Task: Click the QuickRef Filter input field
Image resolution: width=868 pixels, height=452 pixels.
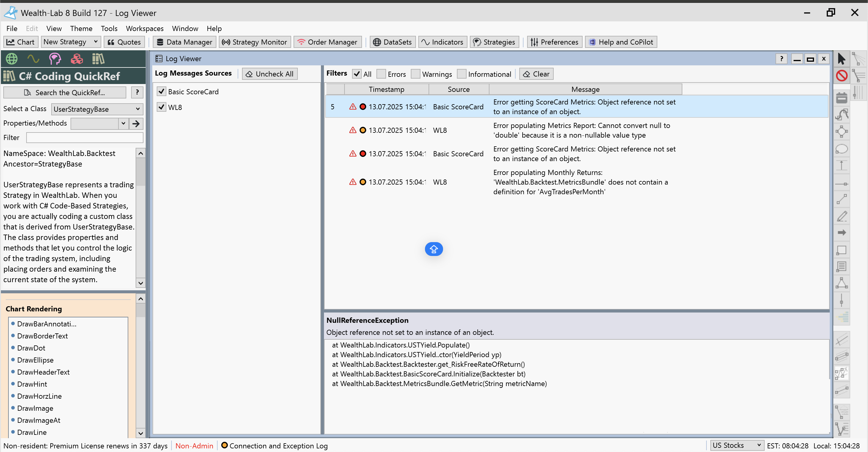Action: pos(85,137)
